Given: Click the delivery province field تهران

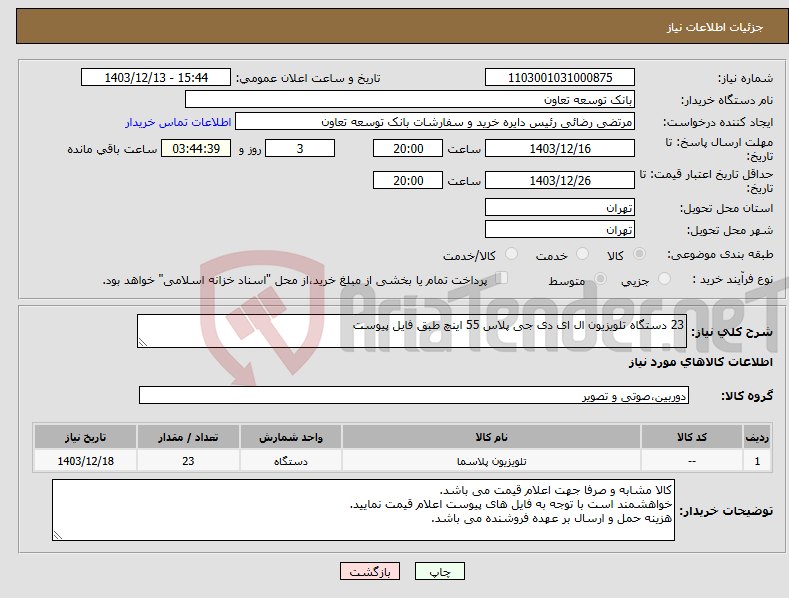Looking at the screenshot, I should click(x=560, y=207).
